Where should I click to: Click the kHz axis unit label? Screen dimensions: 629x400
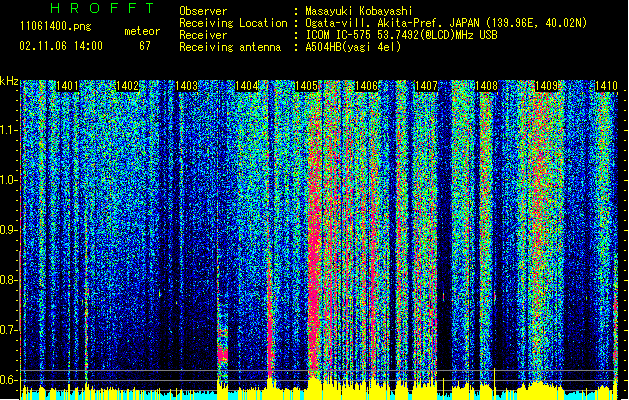pyautogui.click(x=9, y=81)
